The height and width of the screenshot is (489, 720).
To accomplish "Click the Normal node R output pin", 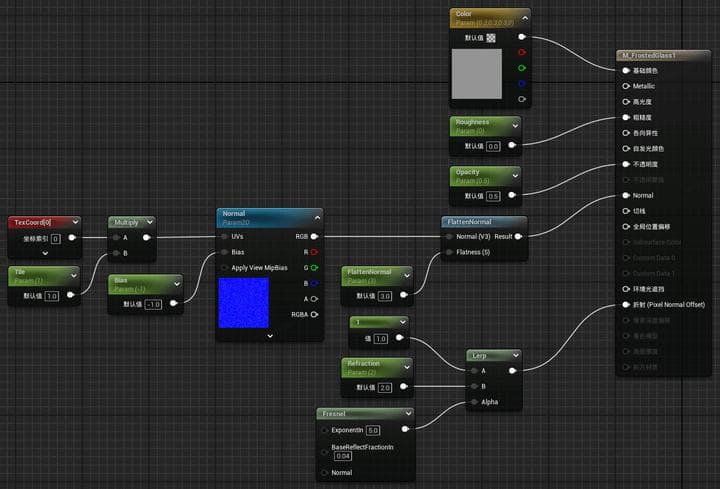I will pyautogui.click(x=314, y=252).
